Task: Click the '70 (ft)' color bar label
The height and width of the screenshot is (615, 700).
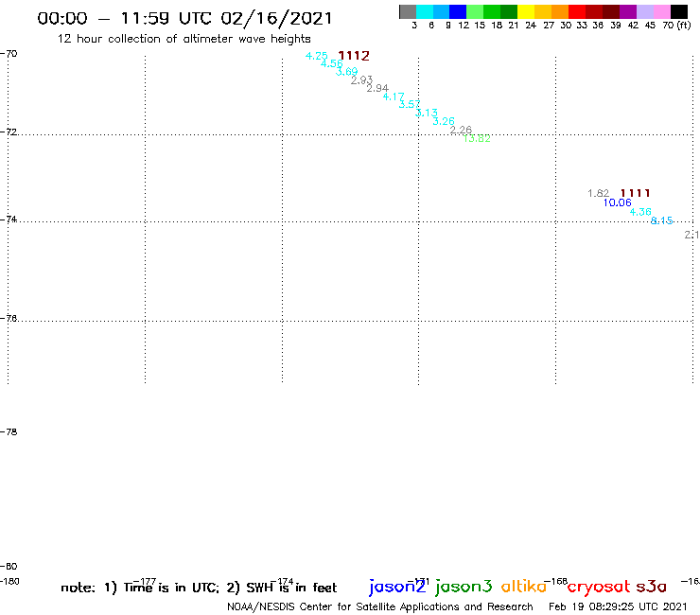Action: coord(676,26)
